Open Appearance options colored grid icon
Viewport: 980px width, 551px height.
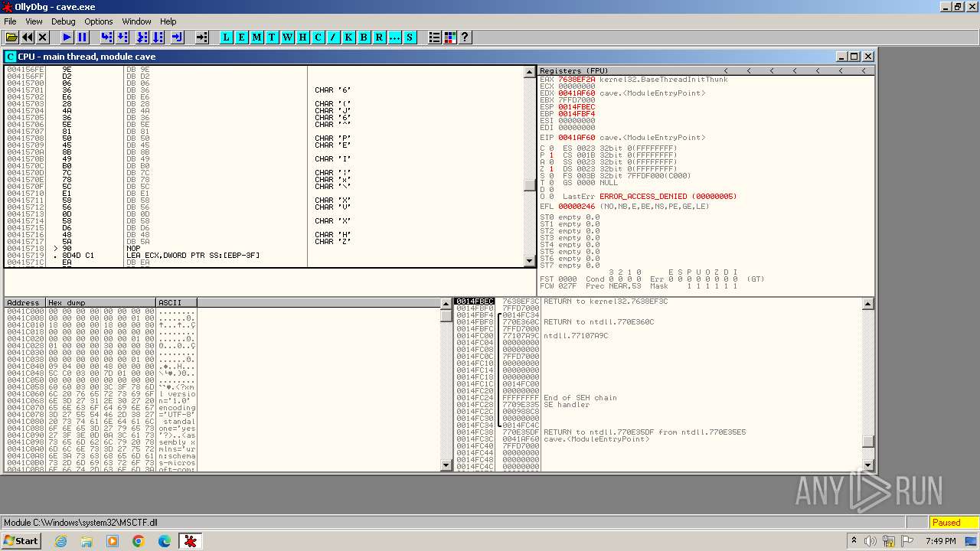point(450,37)
